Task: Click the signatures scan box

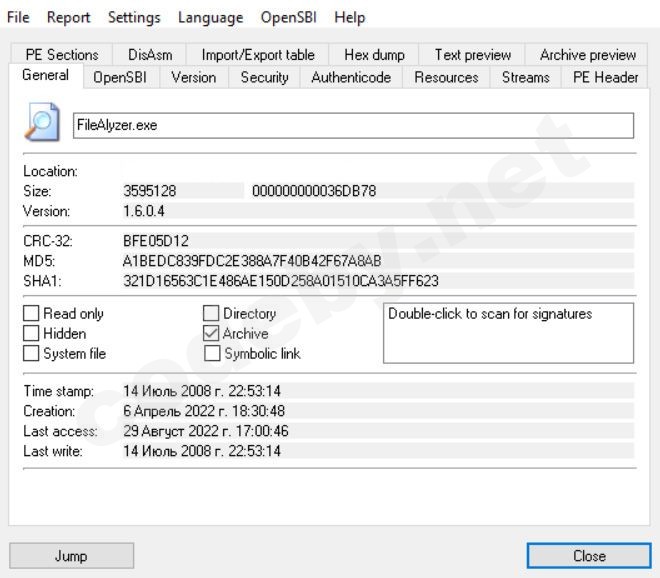Action: pos(508,333)
